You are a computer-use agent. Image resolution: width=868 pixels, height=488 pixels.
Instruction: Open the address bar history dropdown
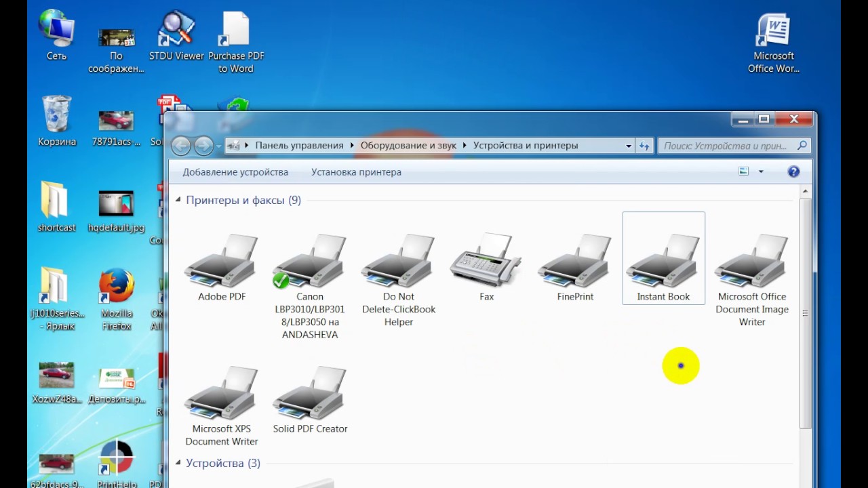629,146
